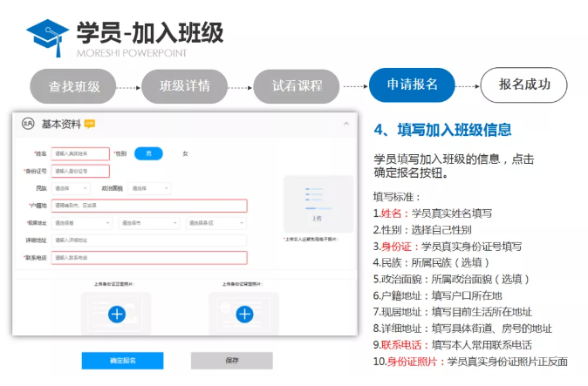This screenshot has height=386, width=588.
Task: Click the line 6.户籍地址：填写户口所在地
Action: [x=438, y=295]
